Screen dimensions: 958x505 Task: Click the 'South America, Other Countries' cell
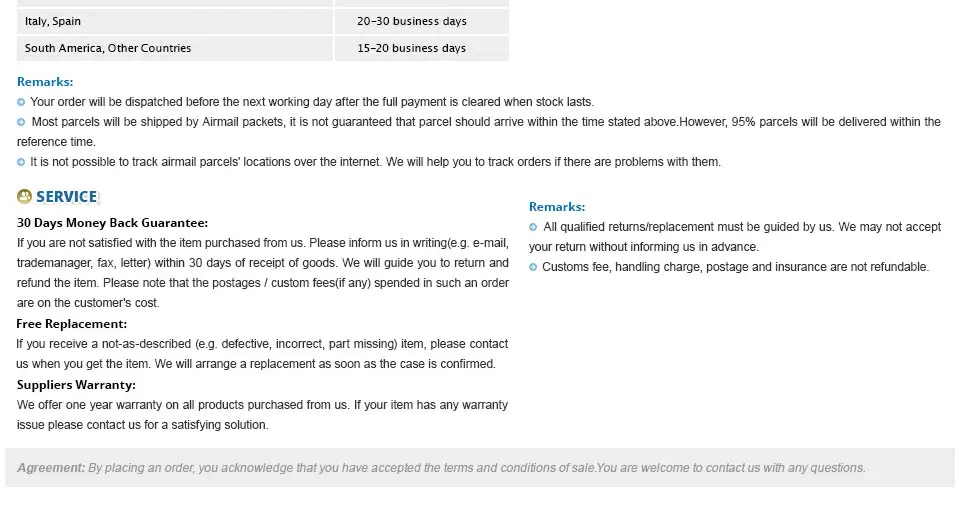click(175, 48)
